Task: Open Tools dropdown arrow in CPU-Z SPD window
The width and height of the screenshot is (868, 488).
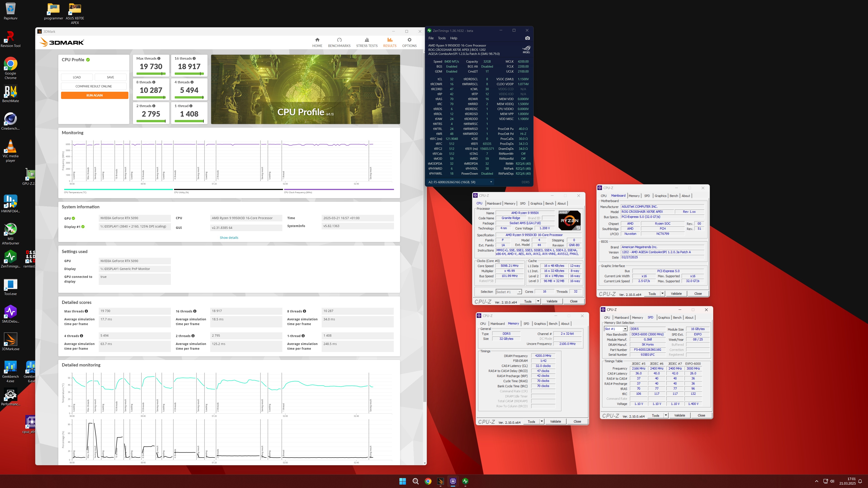Action: click(x=666, y=416)
